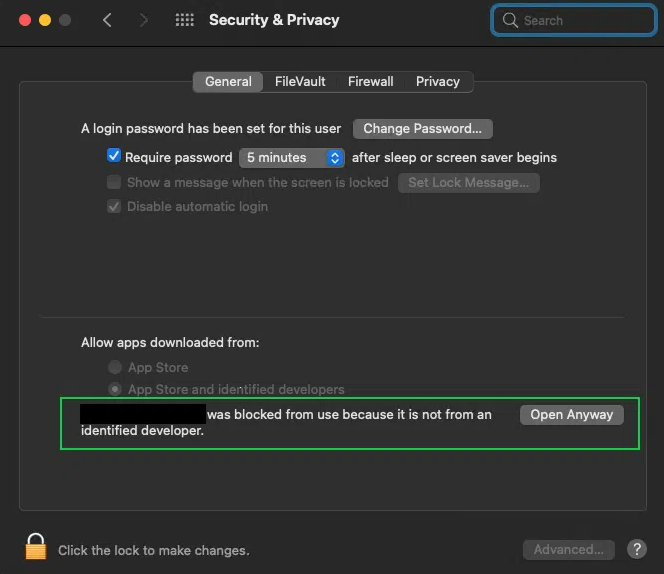Select the General tab
The height and width of the screenshot is (574, 664).
click(x=228, y=81)
